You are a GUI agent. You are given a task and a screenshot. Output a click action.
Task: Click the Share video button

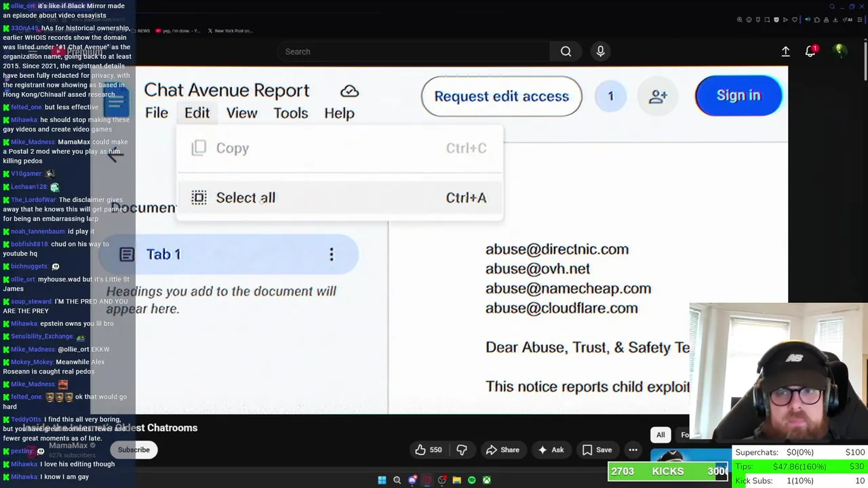click(x=502, y=450)
